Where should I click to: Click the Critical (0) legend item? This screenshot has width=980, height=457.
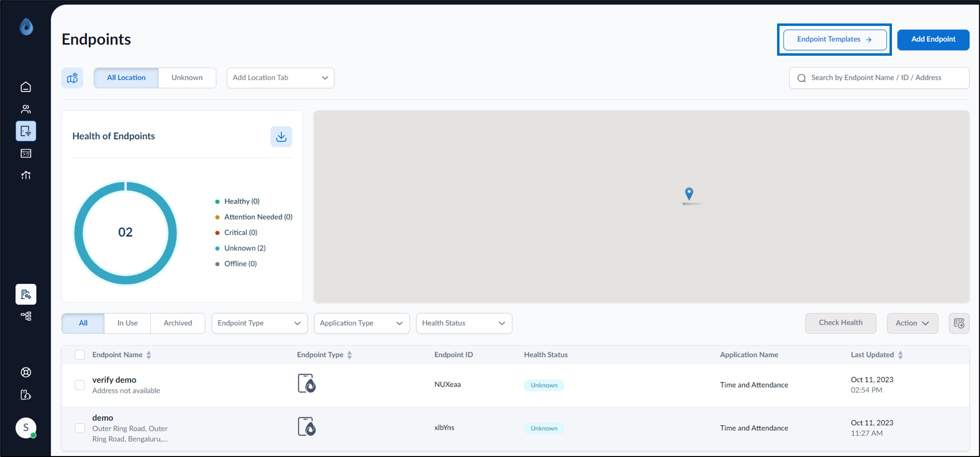(x=236, y=233)
